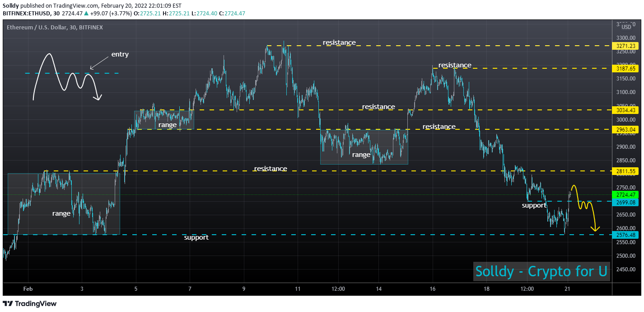
Task: Click the 18 date label on the time axis
Action: click(486, 288)
